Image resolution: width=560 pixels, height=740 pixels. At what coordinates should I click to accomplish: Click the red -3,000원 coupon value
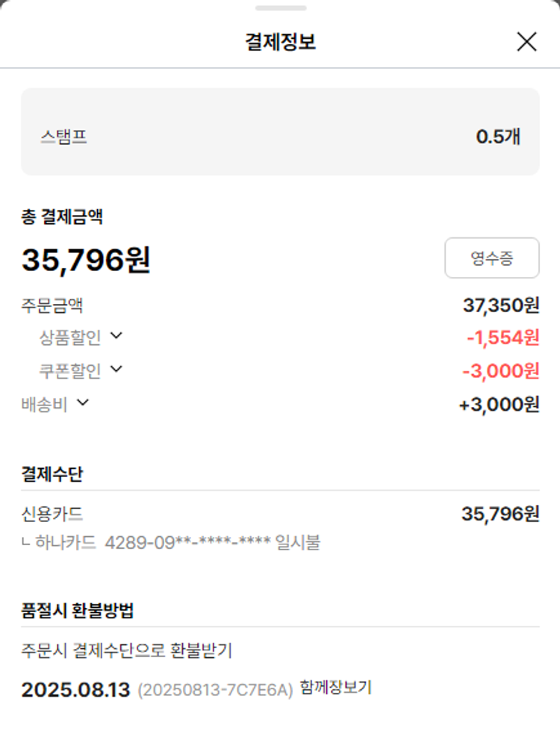pos(500,370)
